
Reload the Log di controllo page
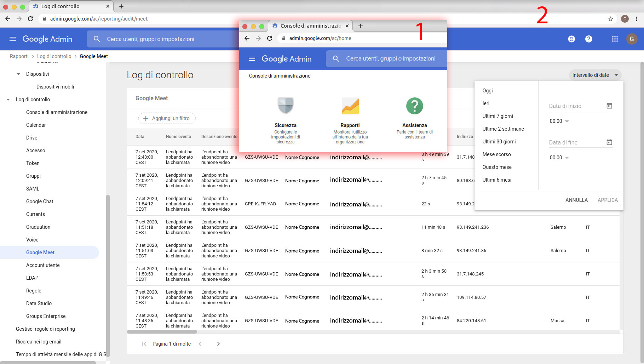[x=30, y=19]
